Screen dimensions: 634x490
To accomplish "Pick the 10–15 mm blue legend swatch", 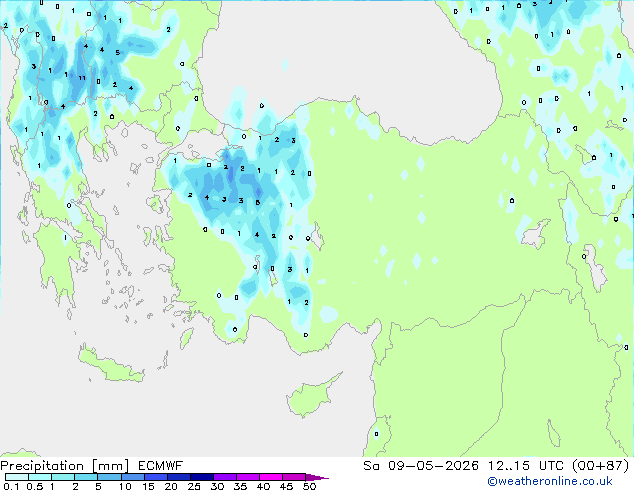I will pos(132,477).
